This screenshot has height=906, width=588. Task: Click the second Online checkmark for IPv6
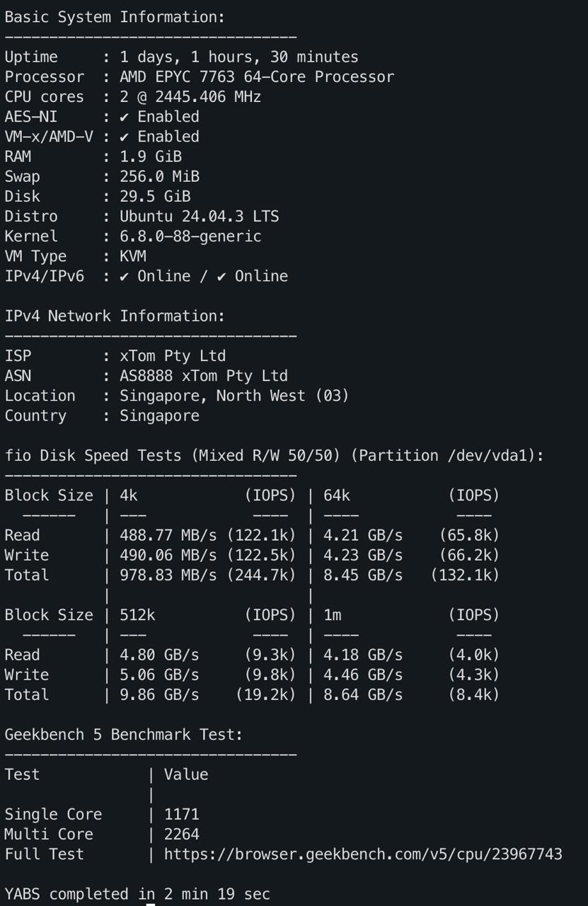click(x=221, y=276)
